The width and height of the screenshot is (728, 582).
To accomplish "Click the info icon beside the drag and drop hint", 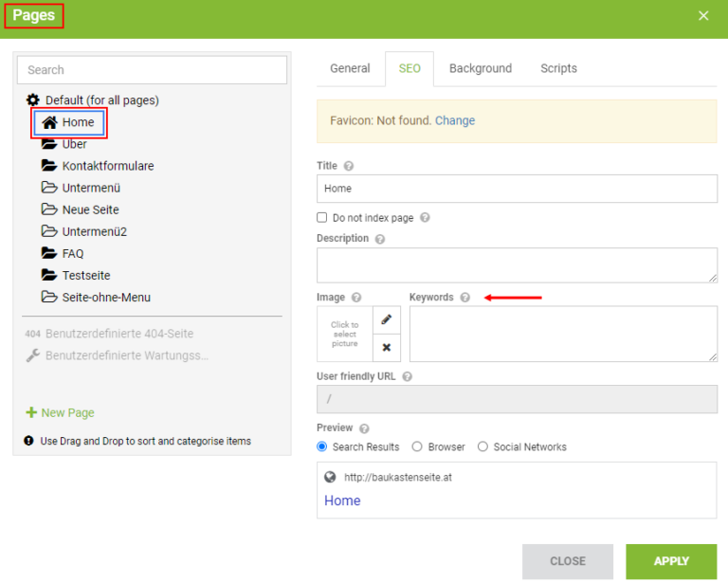I will (28, 441).
